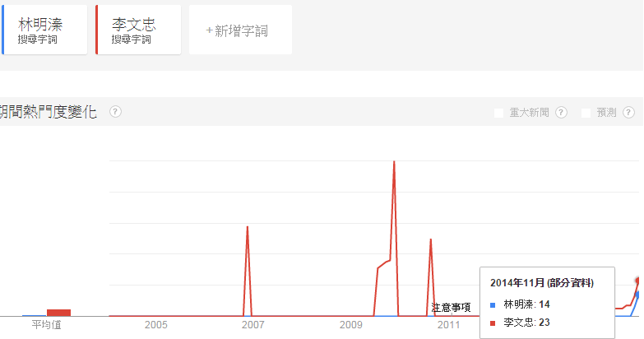Click tooltip red swatch for 李文忠

pos(493,323)
